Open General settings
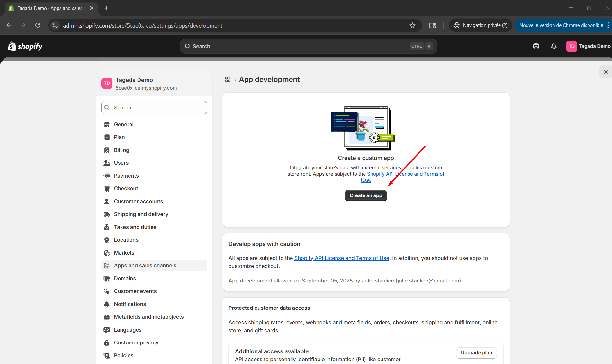This screenshot has height=364, width=612. 154,124
